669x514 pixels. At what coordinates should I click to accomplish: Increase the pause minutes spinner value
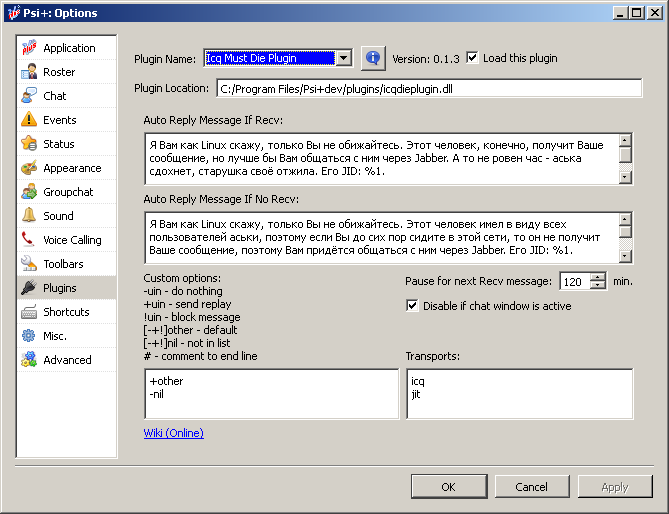tap(599, 277)
